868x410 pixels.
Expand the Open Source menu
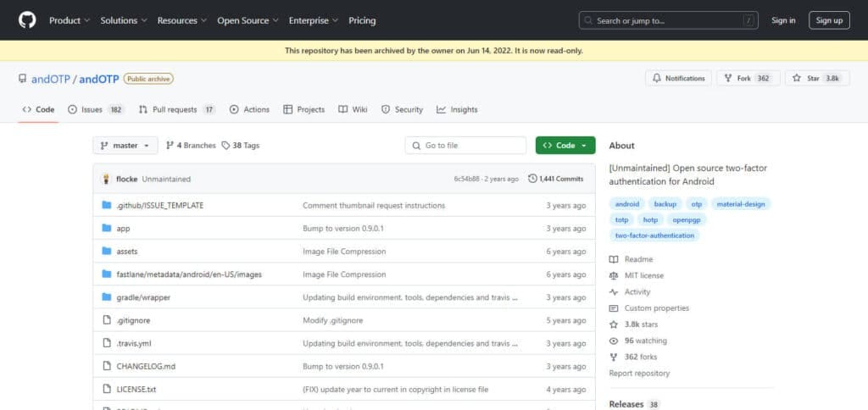[x=248, y=20]
